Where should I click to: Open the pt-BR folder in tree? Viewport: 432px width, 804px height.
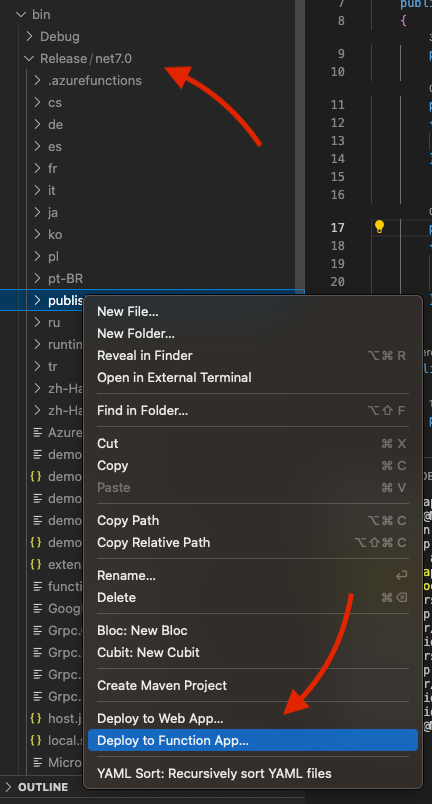65,278
